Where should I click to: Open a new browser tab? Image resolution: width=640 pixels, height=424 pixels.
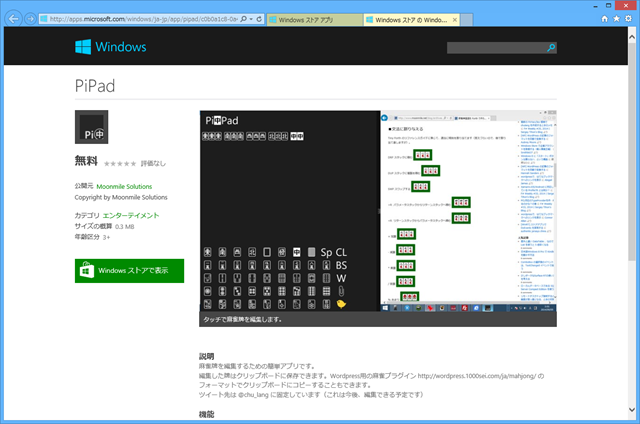[x=467, y=20]
